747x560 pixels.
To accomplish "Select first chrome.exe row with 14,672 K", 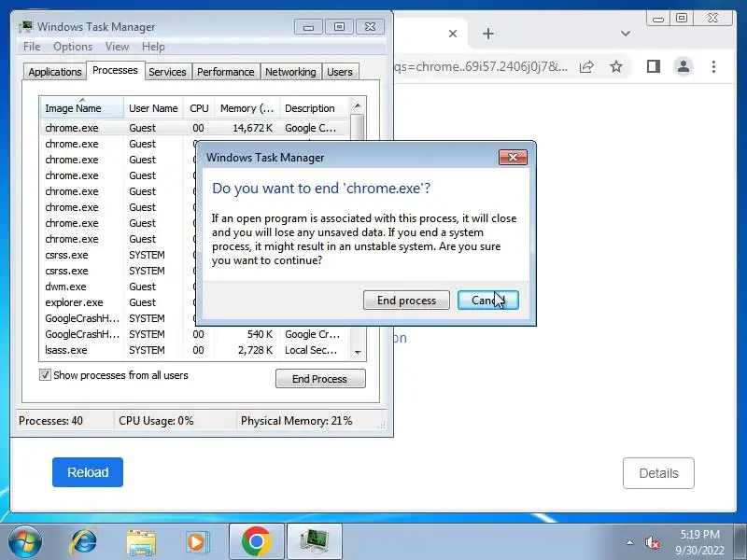I will pyautogui.click(x=195, y=128).
